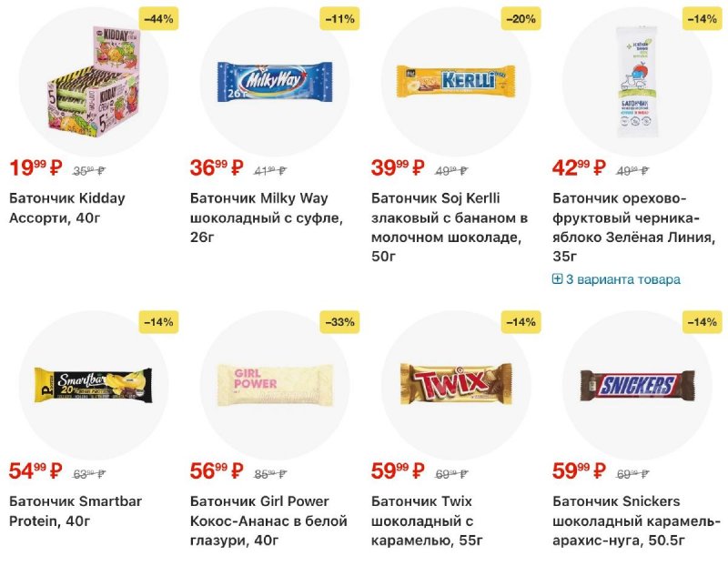The image size is (728, 566).
Task: Expand the 3 варианта товара plus icon
Action: point(558,279)
